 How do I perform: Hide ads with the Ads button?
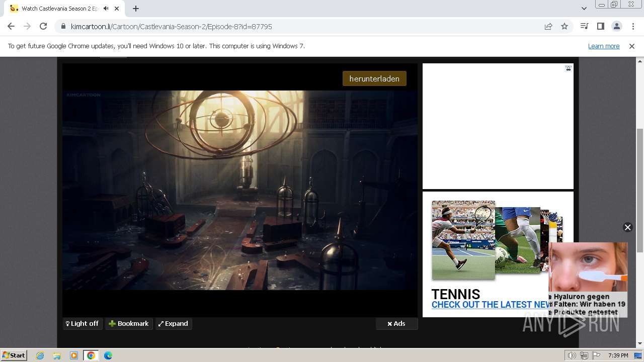point(396,324)
